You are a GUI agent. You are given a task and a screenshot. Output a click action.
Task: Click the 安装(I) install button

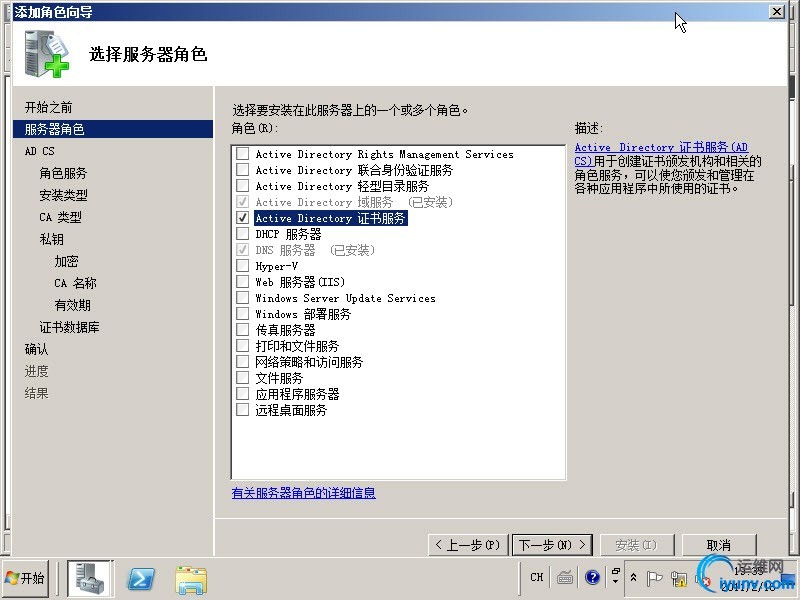point(637,545)
